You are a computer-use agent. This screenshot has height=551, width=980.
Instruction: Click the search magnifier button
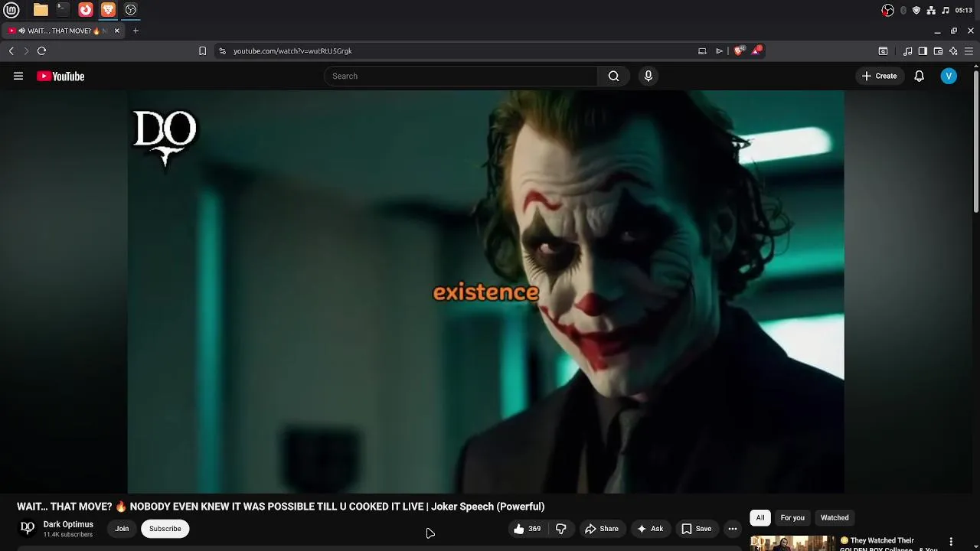pyautogui.click(x=613, y=76)
